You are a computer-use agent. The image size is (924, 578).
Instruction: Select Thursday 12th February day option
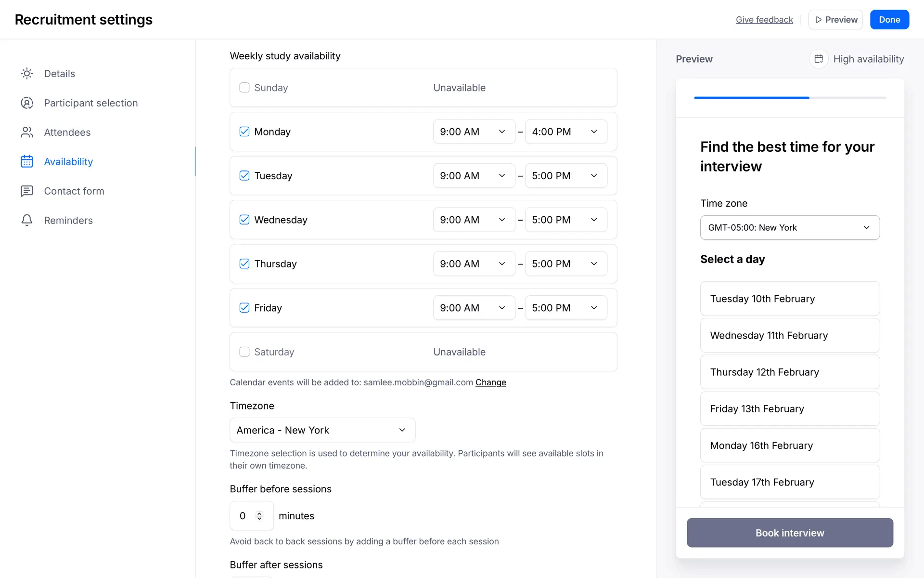pos(789,372)
